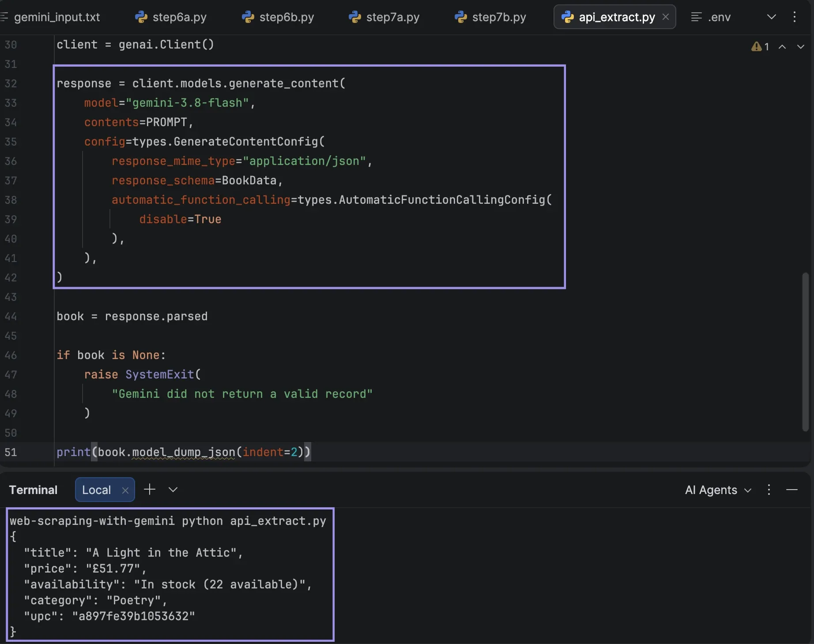Hide the Terminal tool window
814x644 pixels.
(792, 490)
